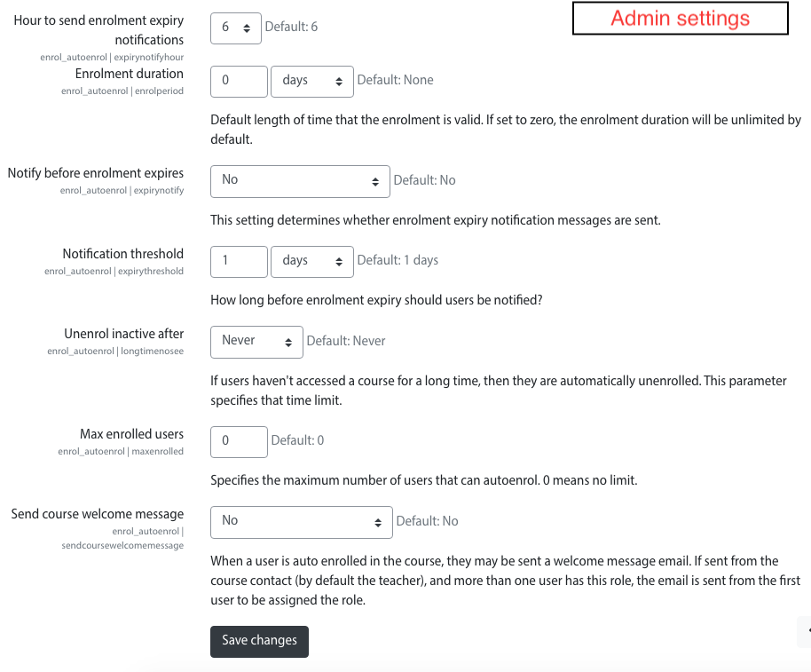Open the Unenrol inactive after Never dropdown
The image size is (811, 672).
(256, 342)
